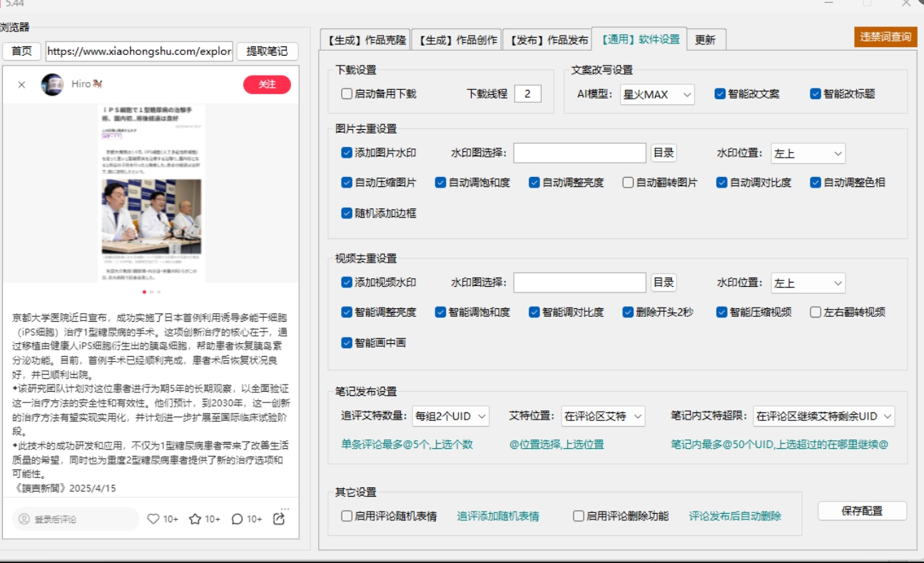This screenshot has height=563, width=924.
Task: Open the three-dot more options icon
Action: (285, 508)
